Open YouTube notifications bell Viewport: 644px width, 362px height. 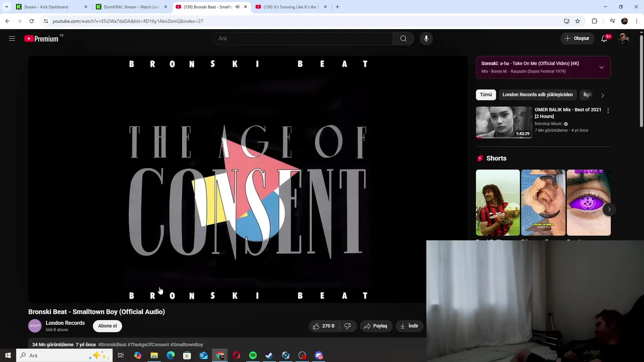click(605, 38)
